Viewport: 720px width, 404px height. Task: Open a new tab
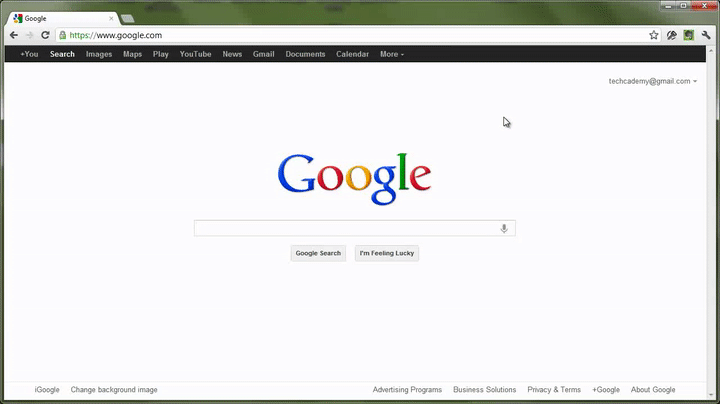pos(128,18)
